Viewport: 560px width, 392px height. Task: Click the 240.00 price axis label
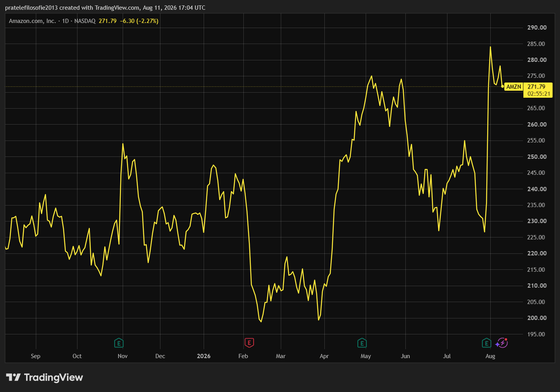[537, 189]
